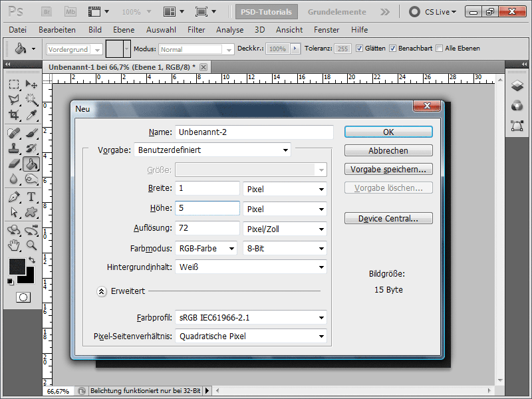The height and width of the screenshot is (399, 532).
Task: Select the Move tool
Action: (x=31, y=84)
